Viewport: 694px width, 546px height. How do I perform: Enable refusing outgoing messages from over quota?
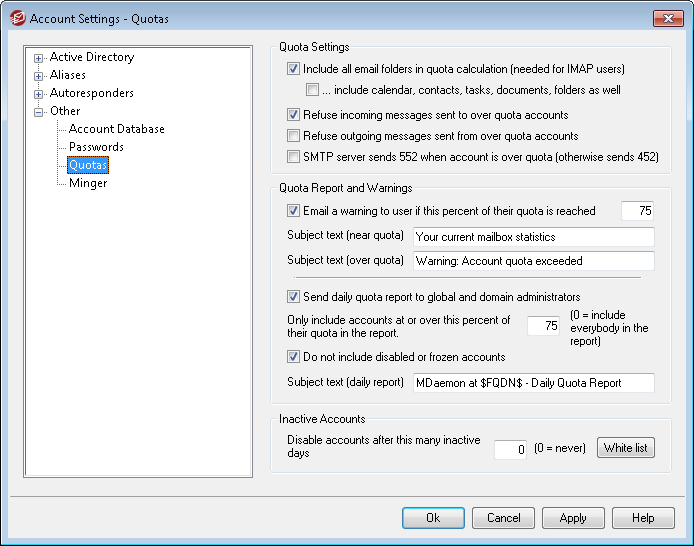293,136
